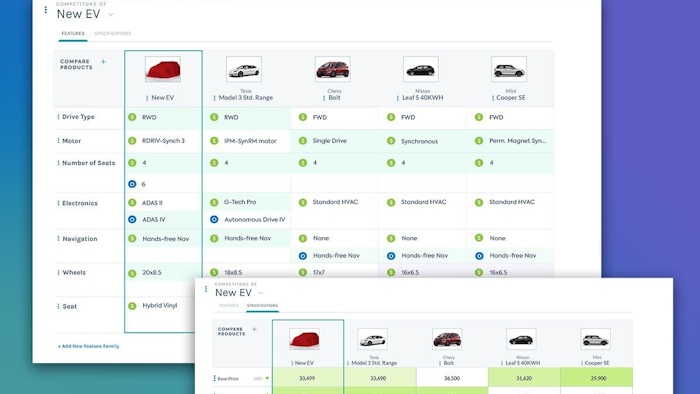Switch to the Specifications tab in the upper panel
Image resolution: width=700 pixels, height=394 pixels.
113,33
